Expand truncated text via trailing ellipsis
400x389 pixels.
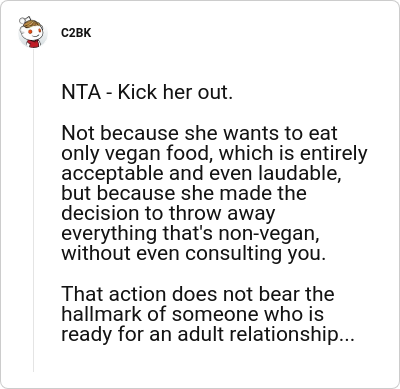pyautogui.click(x=346, y=339)
